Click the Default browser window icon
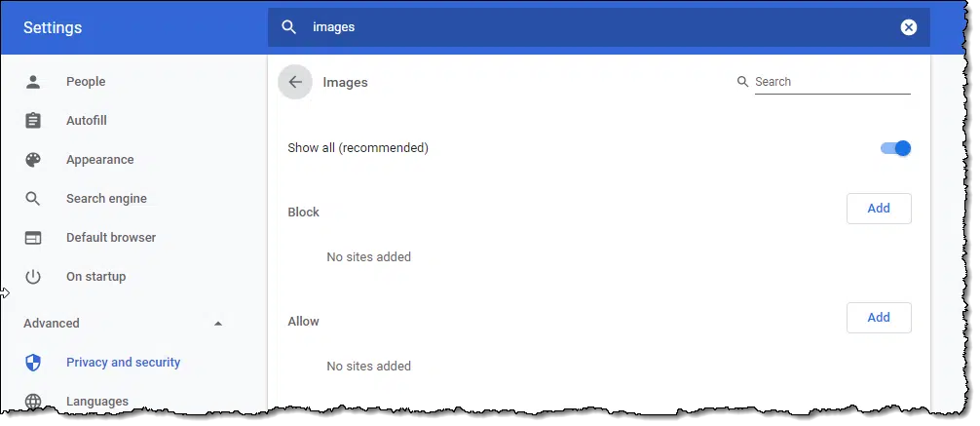Viewport: 980px width, 426px height. pos(33,238)
